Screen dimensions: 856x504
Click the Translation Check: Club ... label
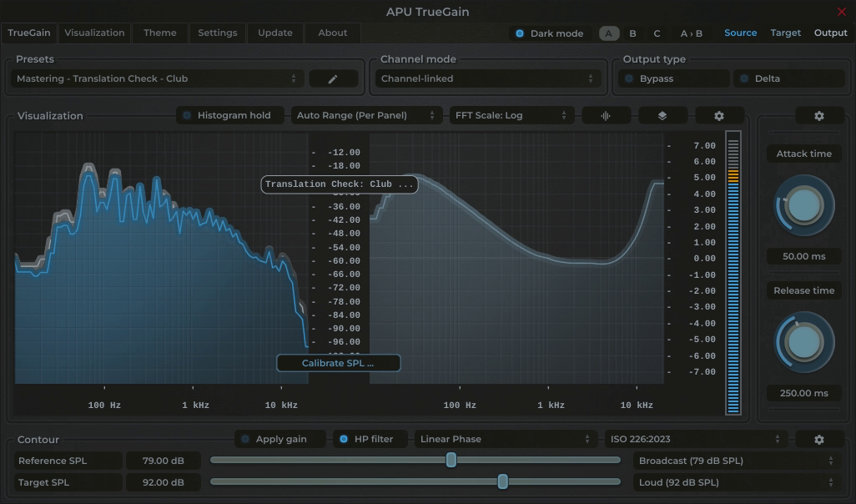(x=339, y=184)
